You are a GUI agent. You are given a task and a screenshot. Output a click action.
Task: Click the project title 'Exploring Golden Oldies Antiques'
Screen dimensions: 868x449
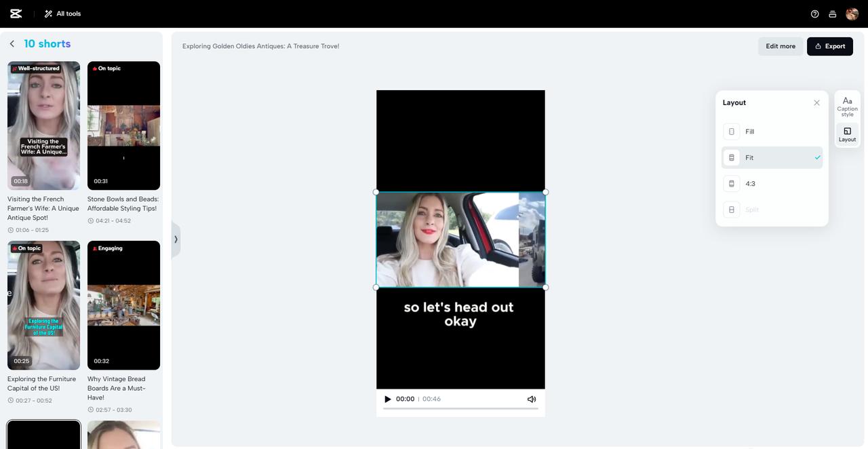click(x=260, y=46)
